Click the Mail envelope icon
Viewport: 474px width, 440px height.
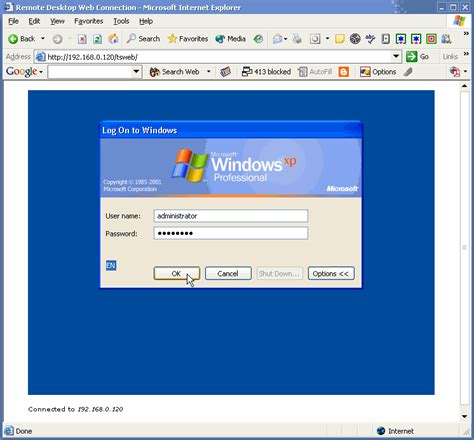point(277,39)
